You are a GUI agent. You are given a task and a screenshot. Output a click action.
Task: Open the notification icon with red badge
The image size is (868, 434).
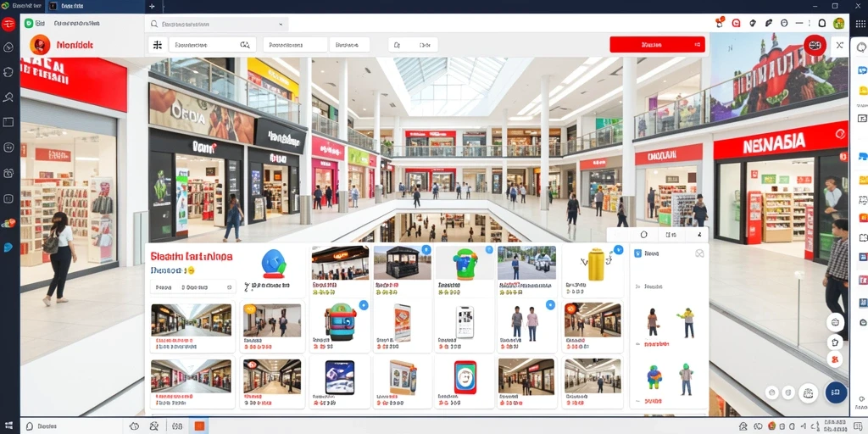(x=720, y=23)
